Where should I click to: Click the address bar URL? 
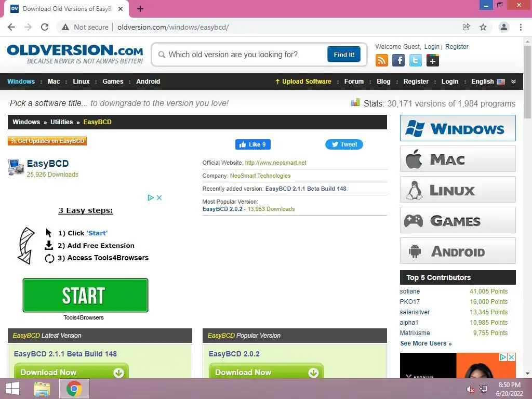point(173,27)
